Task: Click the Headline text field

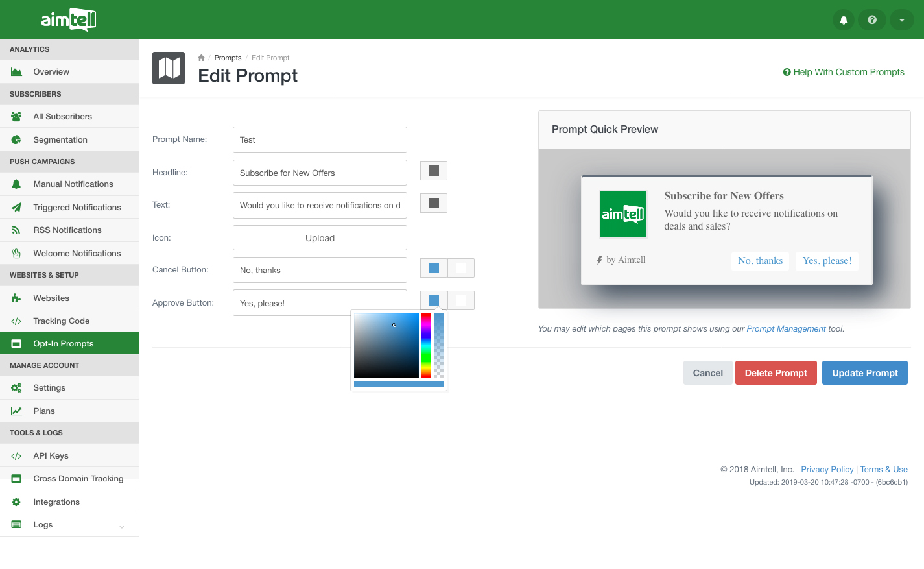Action: pos(320,173)
